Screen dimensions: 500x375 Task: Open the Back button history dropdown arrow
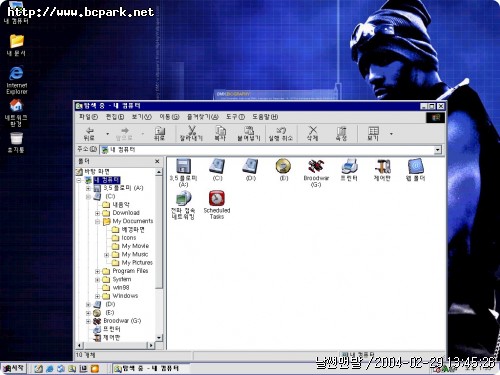coord(107,134)
